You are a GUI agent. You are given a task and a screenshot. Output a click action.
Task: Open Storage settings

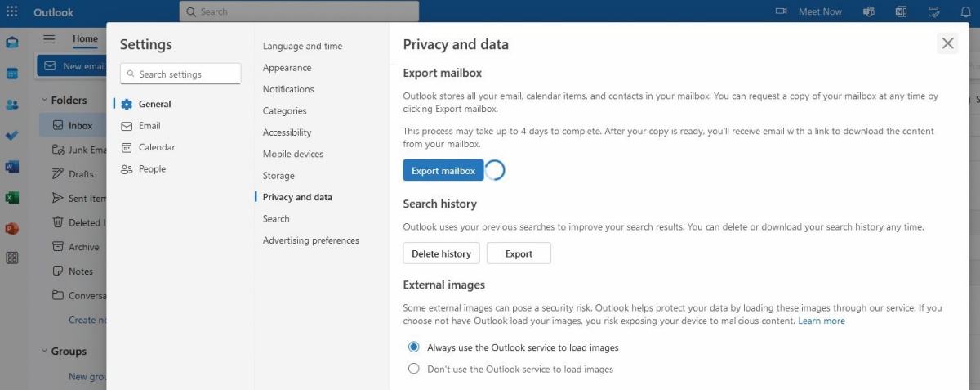pos(278,176)
